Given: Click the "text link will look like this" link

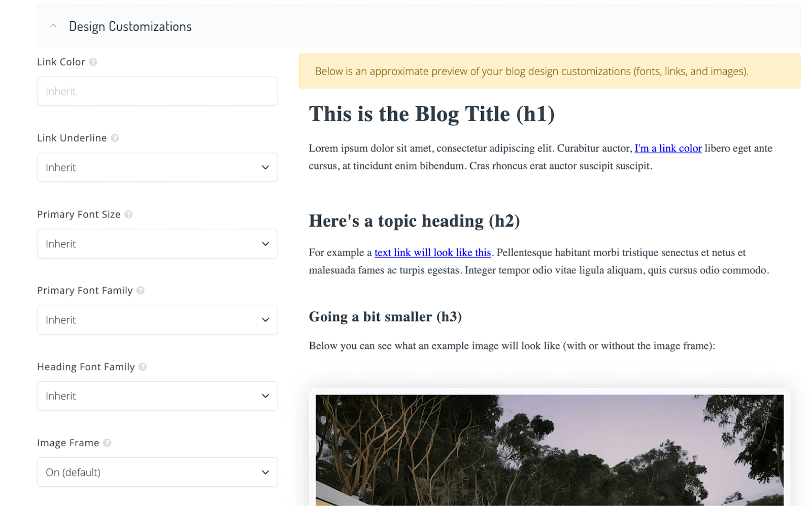Looking at the screenshot, I should pos(432,252).
